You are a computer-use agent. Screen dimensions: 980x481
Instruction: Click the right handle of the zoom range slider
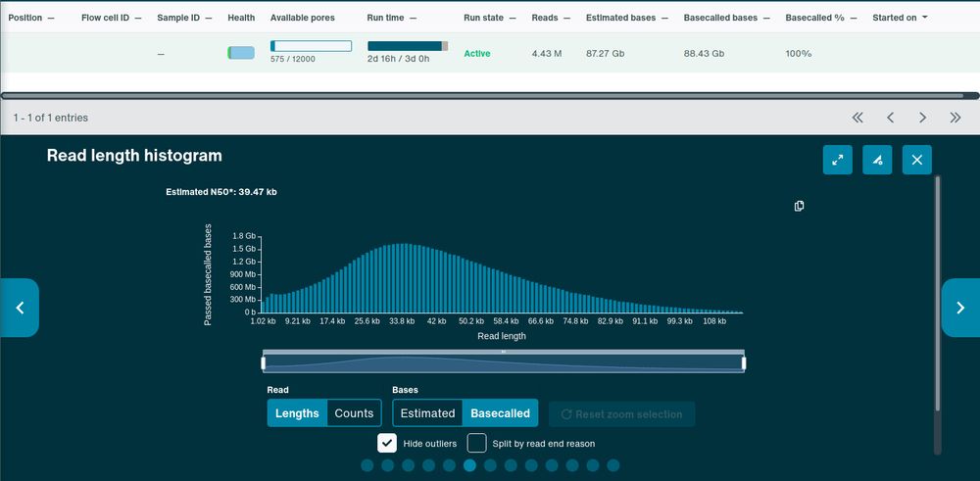click(744, 362)
